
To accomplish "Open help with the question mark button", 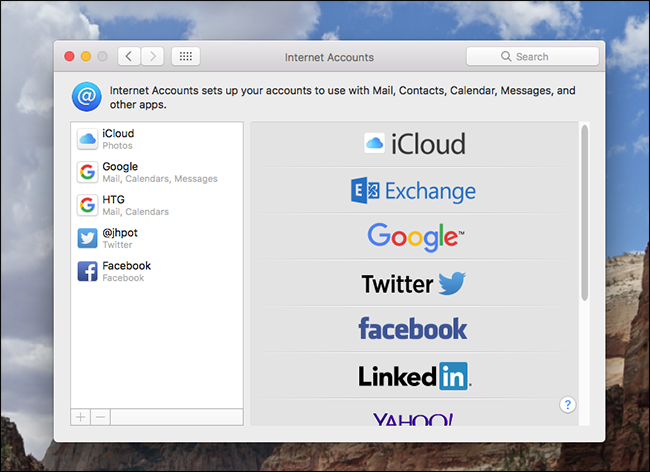I will pyautogui.click(x=568, y=404).
